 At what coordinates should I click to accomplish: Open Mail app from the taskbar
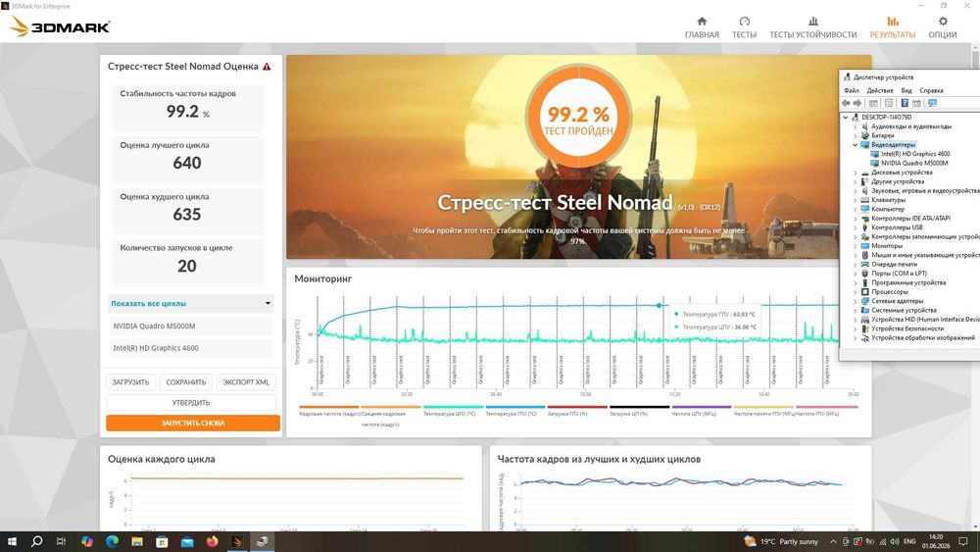[x=187, y=541]
